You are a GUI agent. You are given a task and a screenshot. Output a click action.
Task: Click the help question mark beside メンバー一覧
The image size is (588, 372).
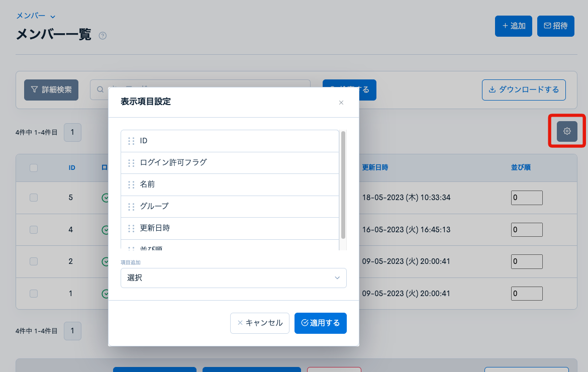pyautogui.click(x=103, y=36)
